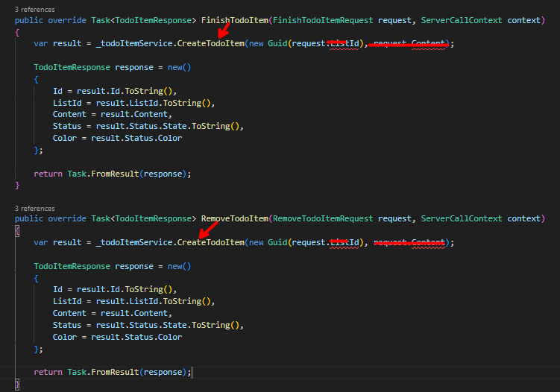Click 'Status = result.Status.State.ToString()' in RemoveTodoItem
Viewport: 560px width, 392px height.
(x=148, y=325)
